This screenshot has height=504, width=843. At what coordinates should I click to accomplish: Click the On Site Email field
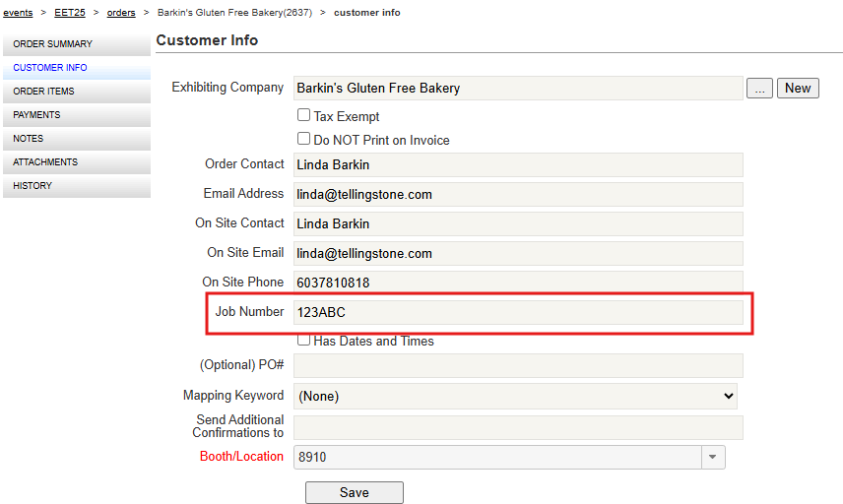coord(518,254)
